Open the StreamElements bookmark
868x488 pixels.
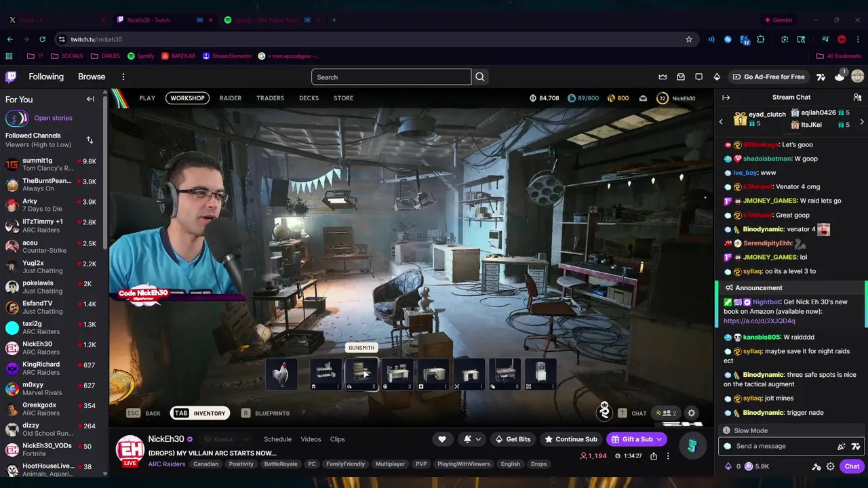click(x=226, y=56)
